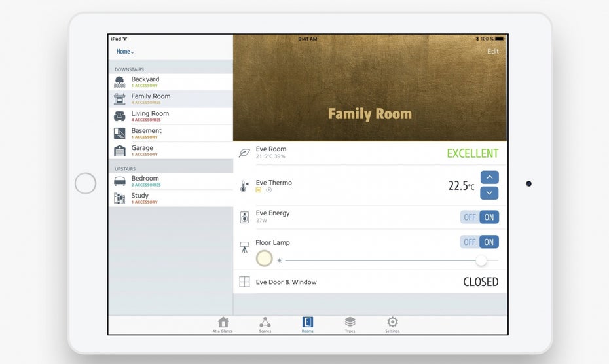
Task: Click the iPad Wi-Fi status icon
Action: point(124,39)
